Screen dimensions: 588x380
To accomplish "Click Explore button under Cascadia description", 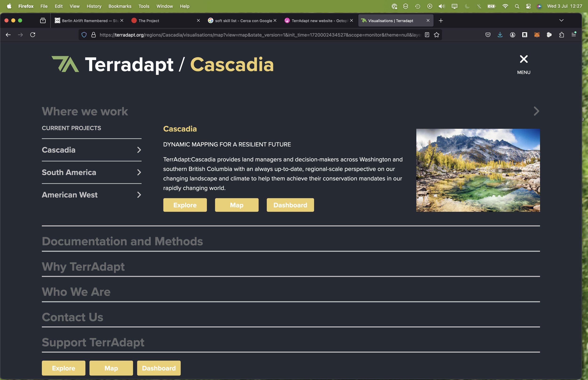I will pyautogui.click(x=185, y=205).
